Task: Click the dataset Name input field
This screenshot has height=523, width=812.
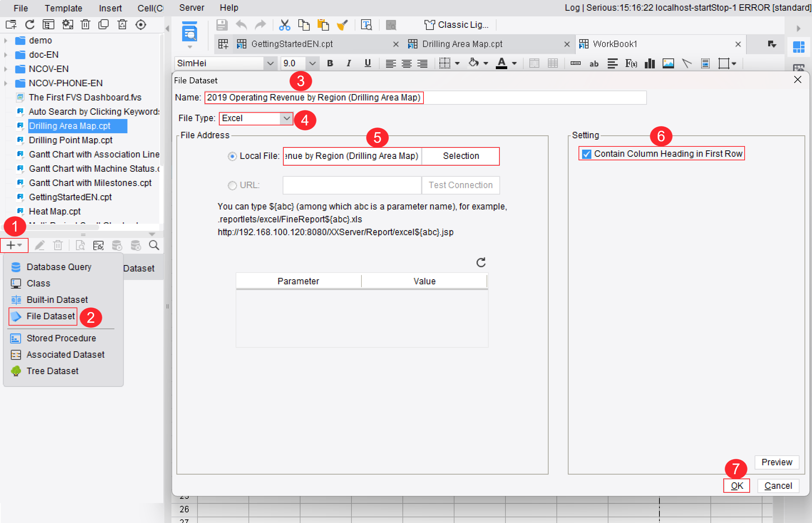Action: tap(425, 98)
